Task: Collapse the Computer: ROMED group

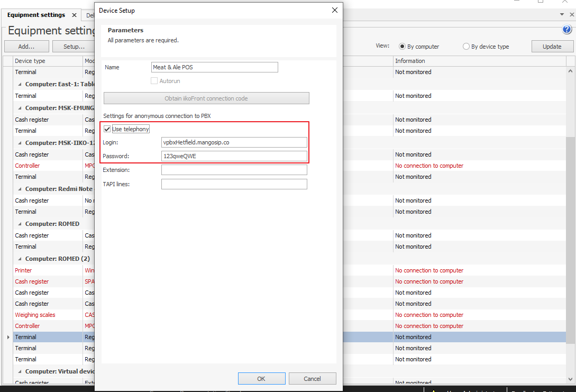Action: coord(20,224)
